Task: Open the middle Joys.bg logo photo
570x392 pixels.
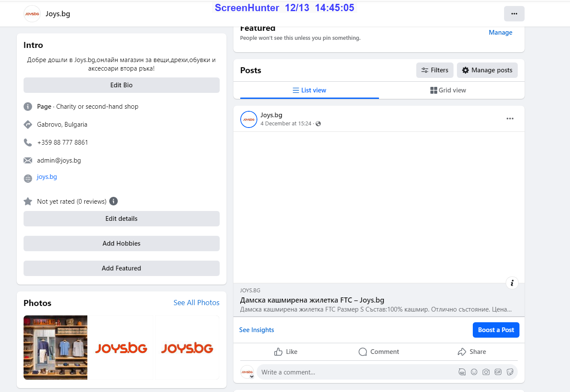Action: point(121,347)
